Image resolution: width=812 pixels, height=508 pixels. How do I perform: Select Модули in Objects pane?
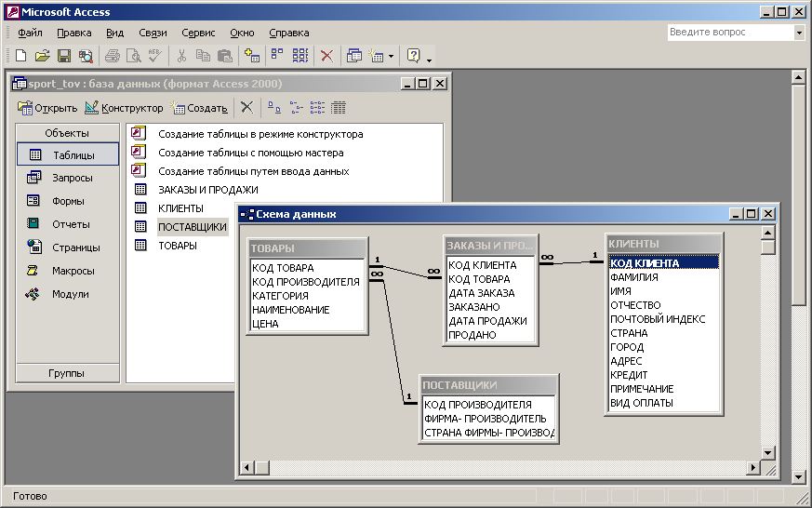tap(68, 294)
